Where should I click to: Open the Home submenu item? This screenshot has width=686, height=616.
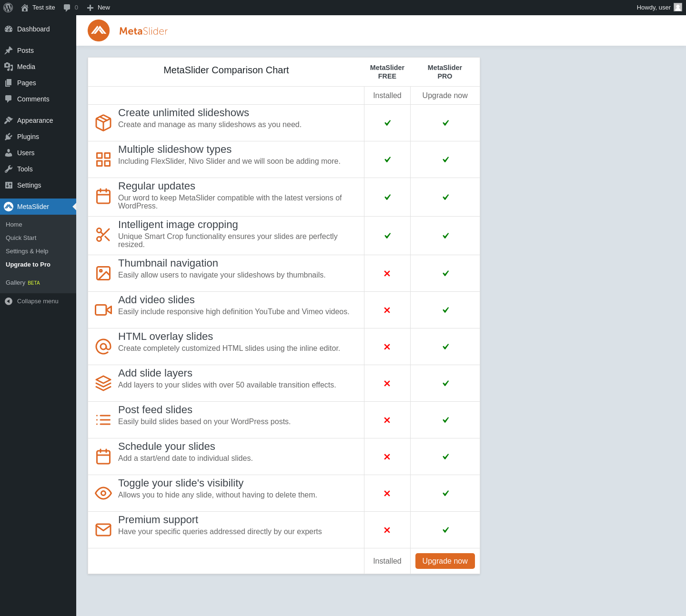(14, 225)
